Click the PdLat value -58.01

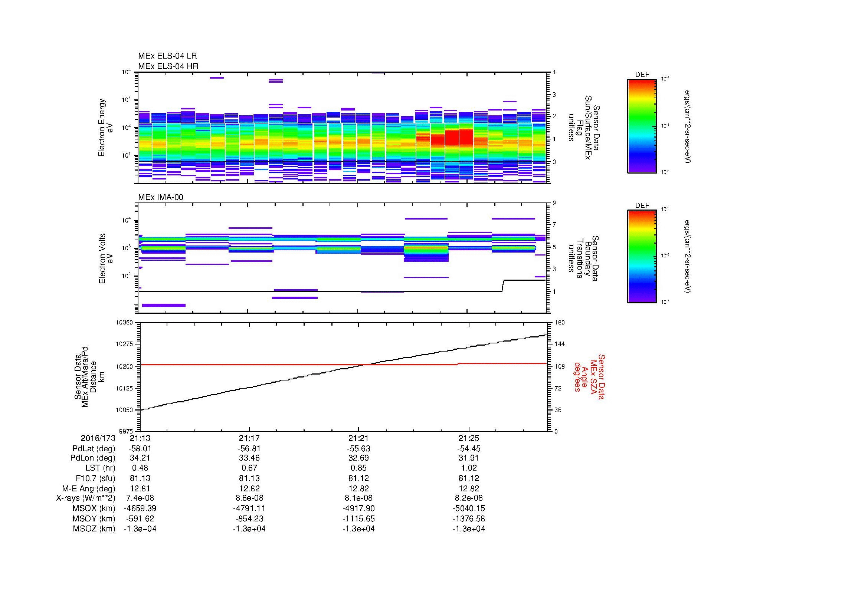(140, 449)
